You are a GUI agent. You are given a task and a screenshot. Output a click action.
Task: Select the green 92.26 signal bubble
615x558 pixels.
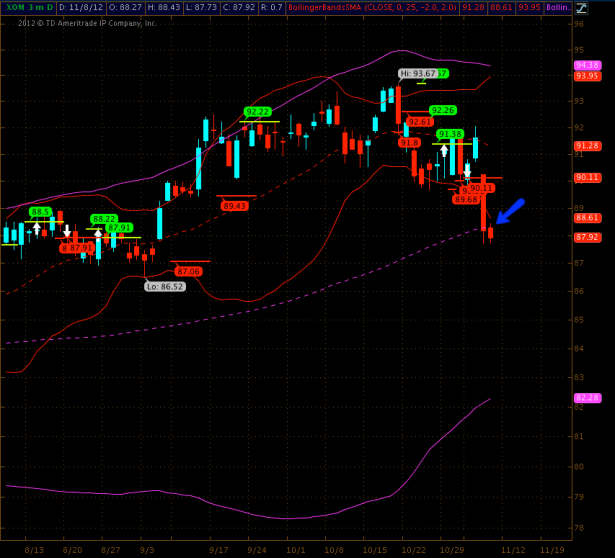click(x=442, y=110)
